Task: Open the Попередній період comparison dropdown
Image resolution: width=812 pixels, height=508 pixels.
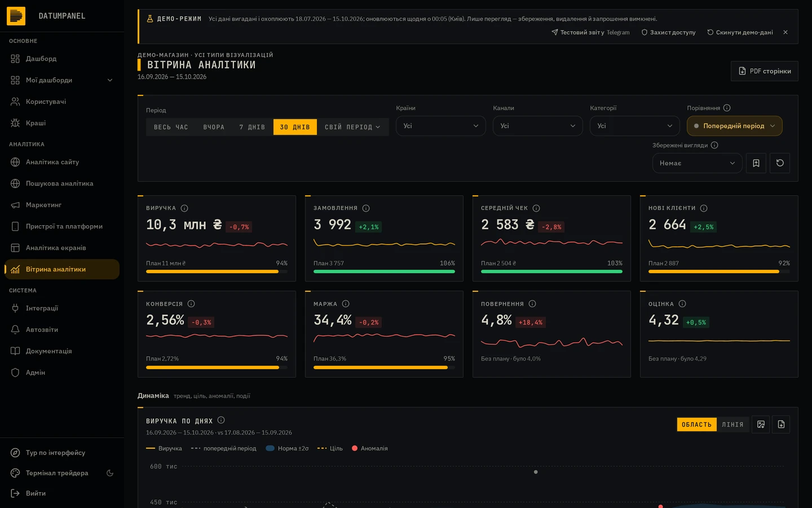Action: click(x=734, y=126)
